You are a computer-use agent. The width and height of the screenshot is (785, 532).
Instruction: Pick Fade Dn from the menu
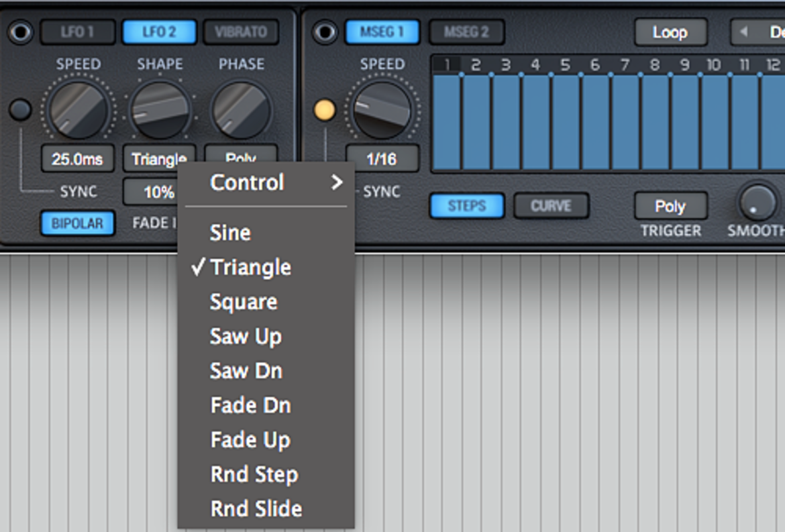tap(266, 405)
